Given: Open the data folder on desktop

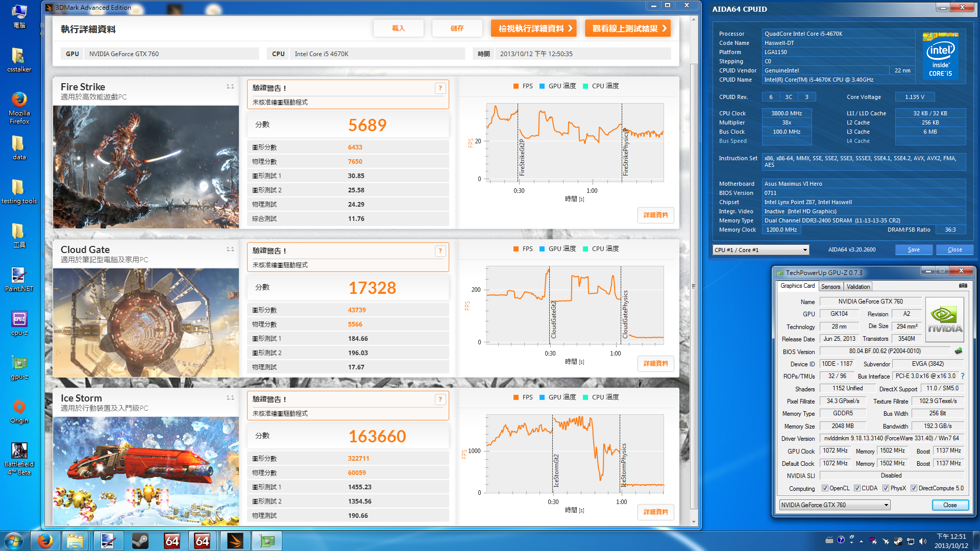Looking at the screenshot, I should [19, 147].
